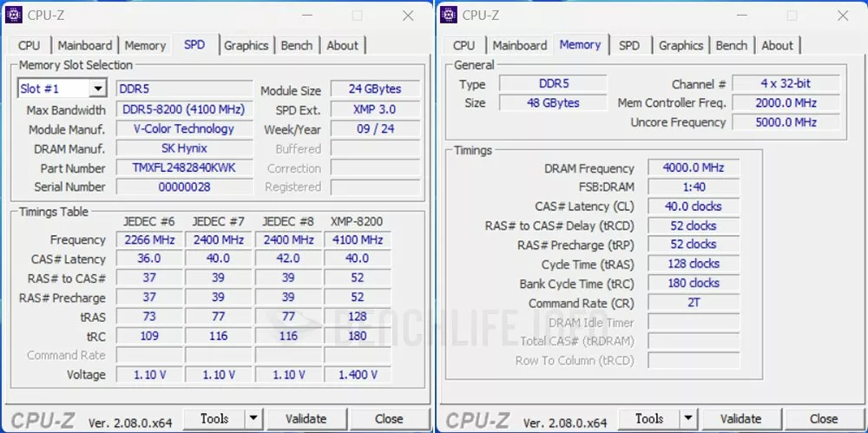868x433 pixels.
Task: Click Serial Number value 00000028
Action: [x=184, y=187]
